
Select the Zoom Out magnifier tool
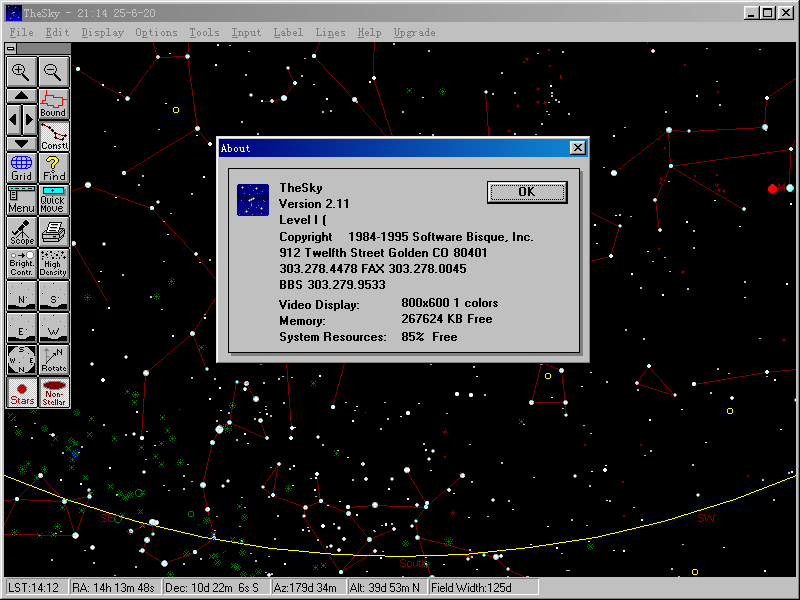(x=54, y=71)
